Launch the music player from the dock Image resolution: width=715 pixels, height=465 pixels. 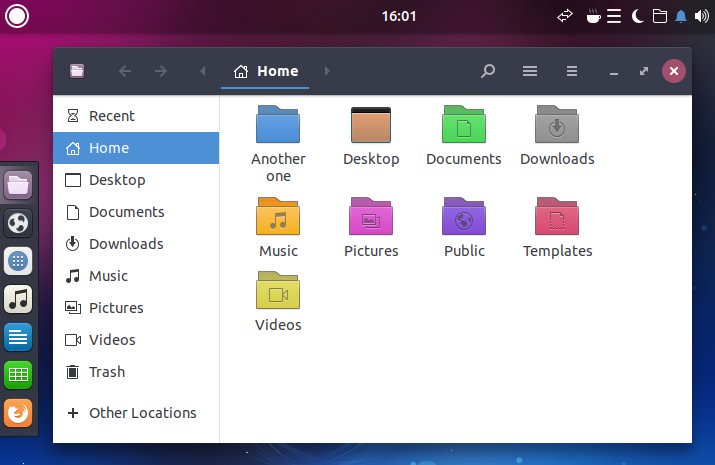point(18,299)
